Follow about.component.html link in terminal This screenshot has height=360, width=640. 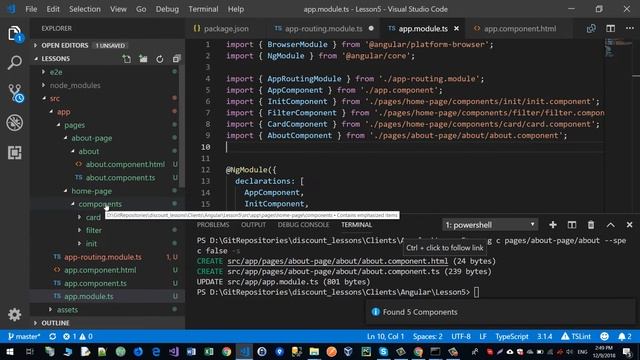point(338,261)
